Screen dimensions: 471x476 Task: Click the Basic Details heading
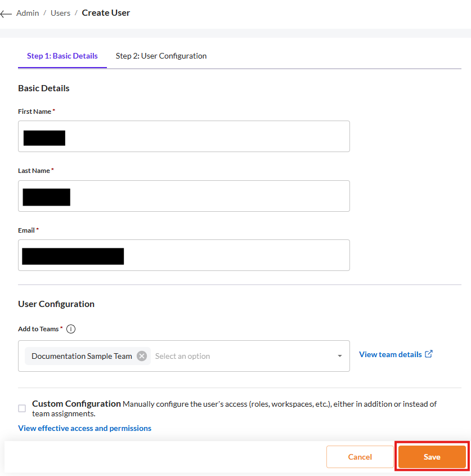coord(44,88)
